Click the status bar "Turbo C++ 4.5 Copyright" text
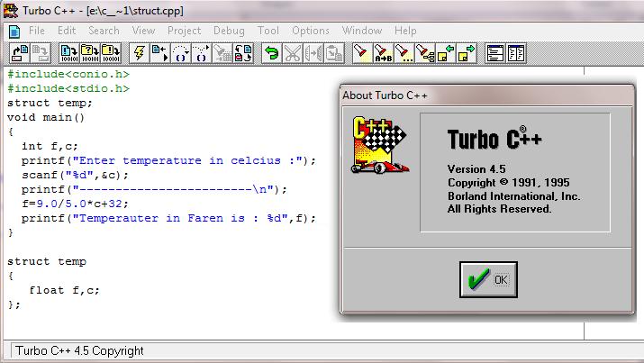Screen dimensions: 644x363 (x=79, y=350)
